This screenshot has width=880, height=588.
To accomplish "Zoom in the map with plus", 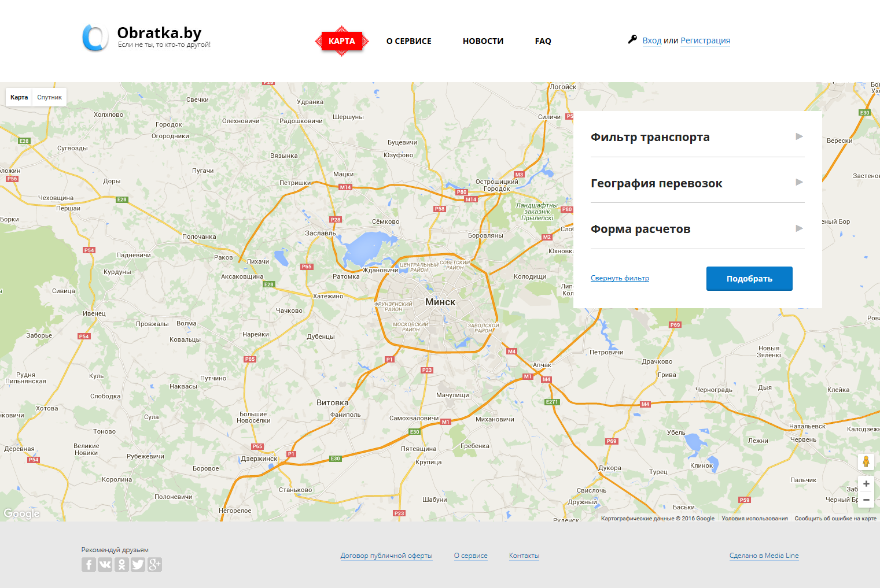I will (866, 484).
